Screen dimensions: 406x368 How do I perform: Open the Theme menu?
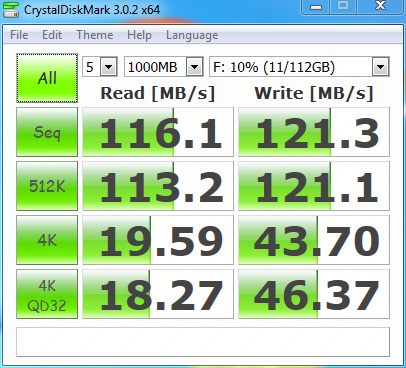[95, 35]
